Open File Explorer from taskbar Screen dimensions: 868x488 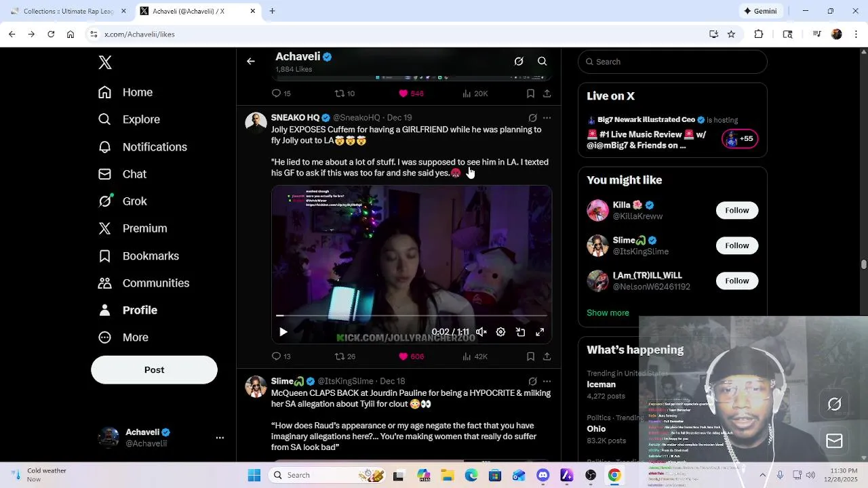coord(448,476)
